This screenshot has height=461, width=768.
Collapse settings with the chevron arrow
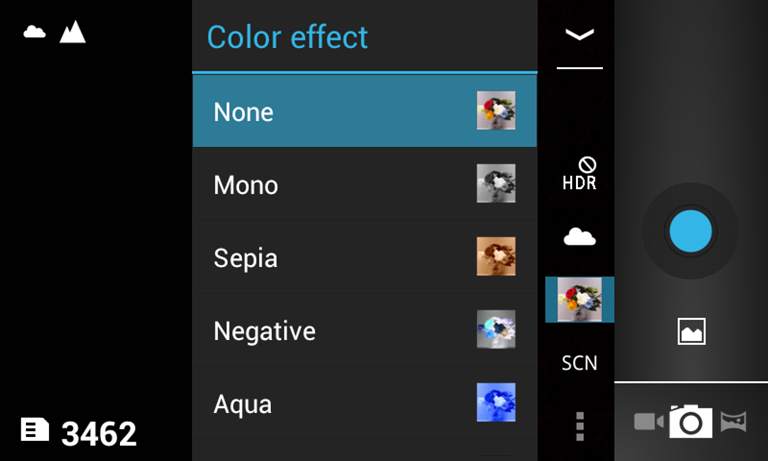tap(580, 36)
